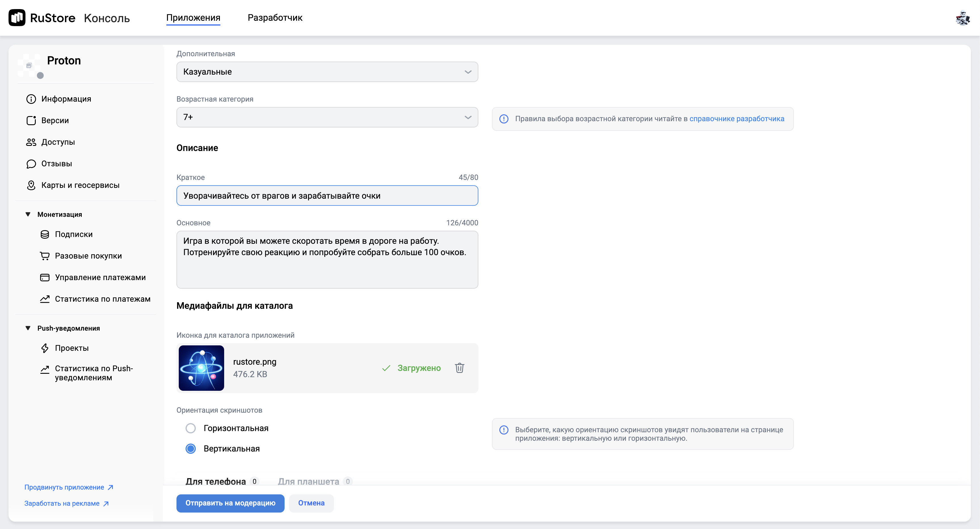The image size is (980, 529).
Task: Collapse the Push-уведомления section
Action: [x=28, y=328]
